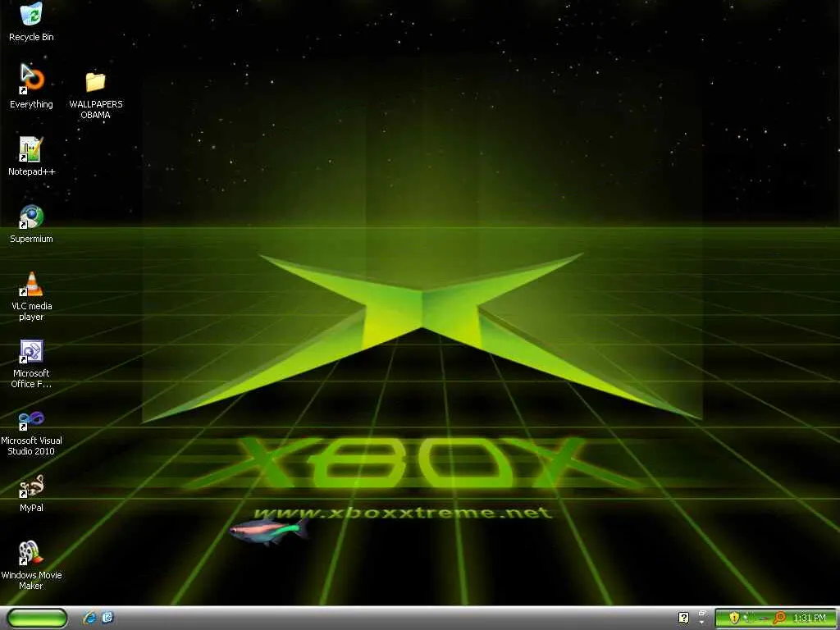Select the Microsoft Visual Studio 2010 shortcut
This screenshot has height=630, width=840.
[x=31, y=431]
